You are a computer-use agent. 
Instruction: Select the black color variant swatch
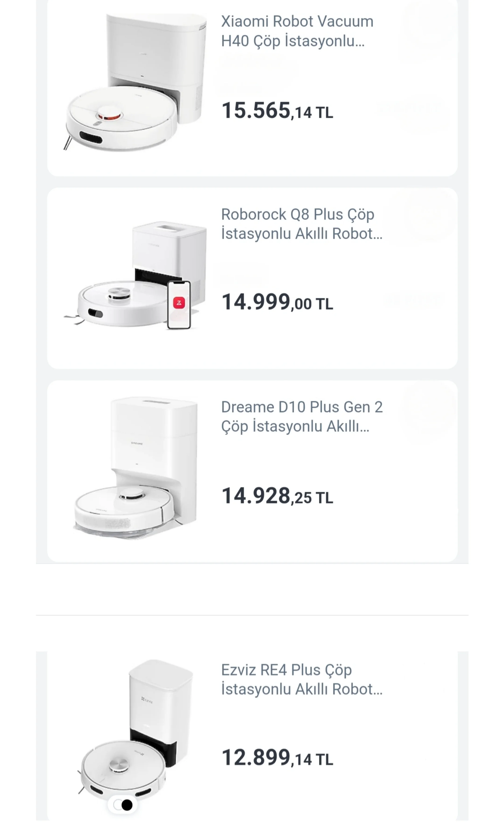tap(127, 805)
